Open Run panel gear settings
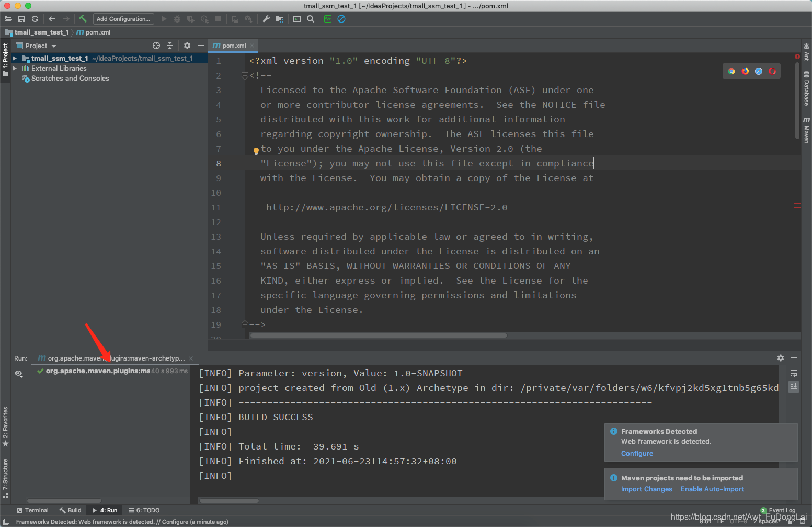The width and height of the screenshot is (812, 527). (x=781, y=358)
